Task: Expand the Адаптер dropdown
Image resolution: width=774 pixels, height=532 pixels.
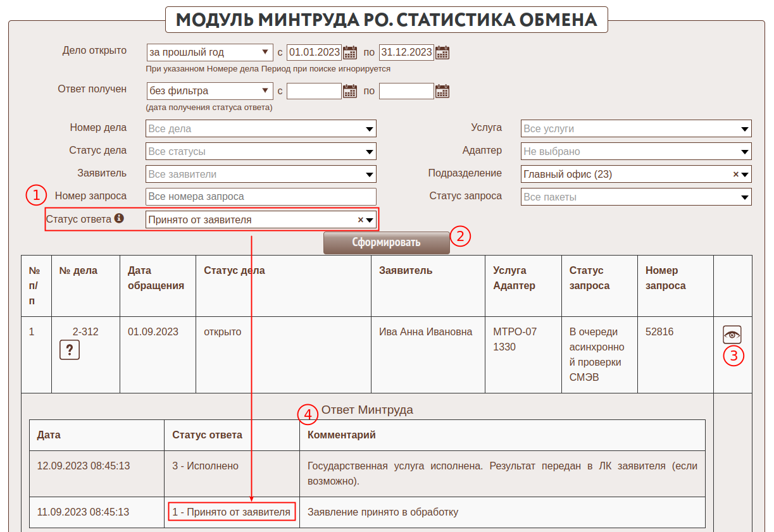Action: tap(636, 152)
